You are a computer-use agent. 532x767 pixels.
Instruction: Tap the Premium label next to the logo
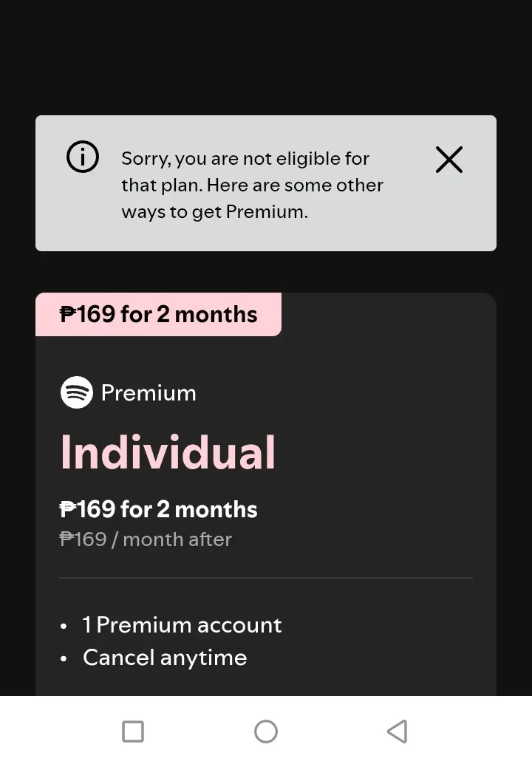pos(149,393)
